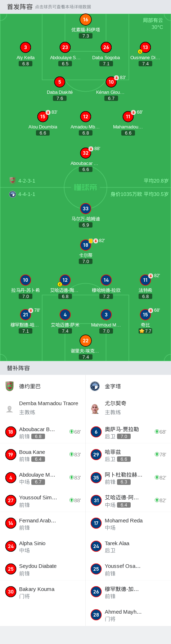Open substitute Bakary Kouma goalkeeper row

click(43, 592)
